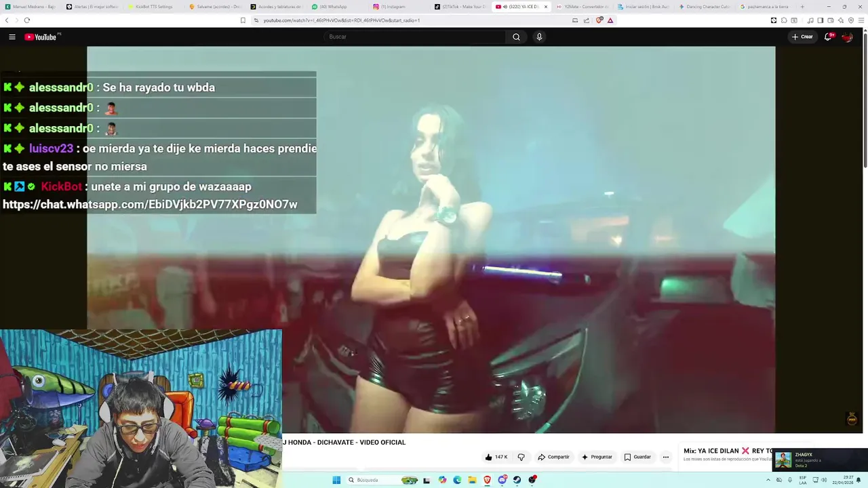Open Brave Shields lion icon
This screenshot has height=488, width=868.
click(x=599, y=20)
